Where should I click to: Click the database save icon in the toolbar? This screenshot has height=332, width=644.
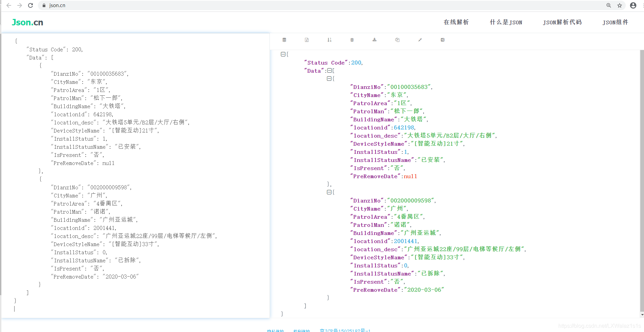(284, 40)
